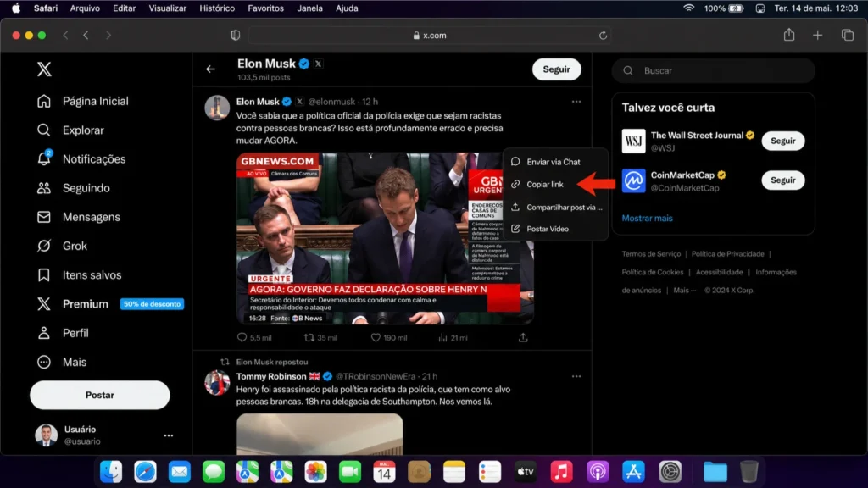Open the Arquivo menu
This screenshot has height=488, width=868.
[85, 8]
